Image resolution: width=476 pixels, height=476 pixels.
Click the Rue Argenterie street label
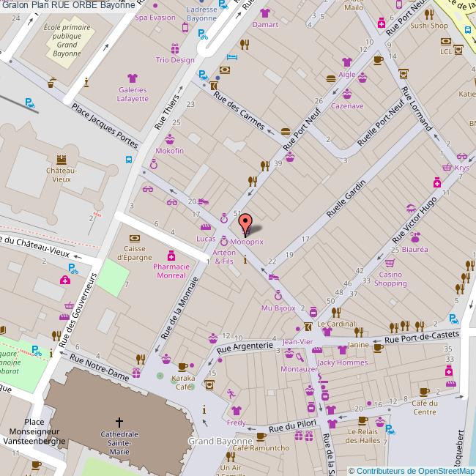(x=245, y=348)
